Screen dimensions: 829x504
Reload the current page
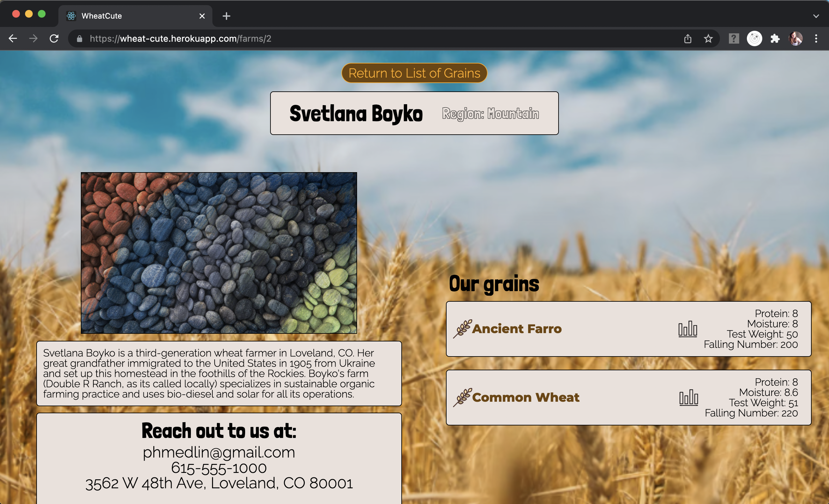click(54, 39)
